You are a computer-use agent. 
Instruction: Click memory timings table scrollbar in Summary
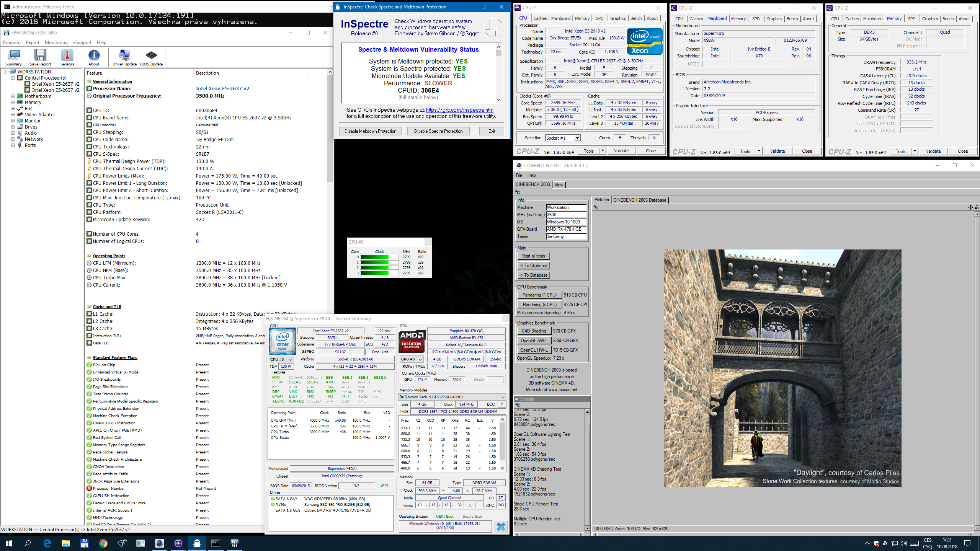503,444
